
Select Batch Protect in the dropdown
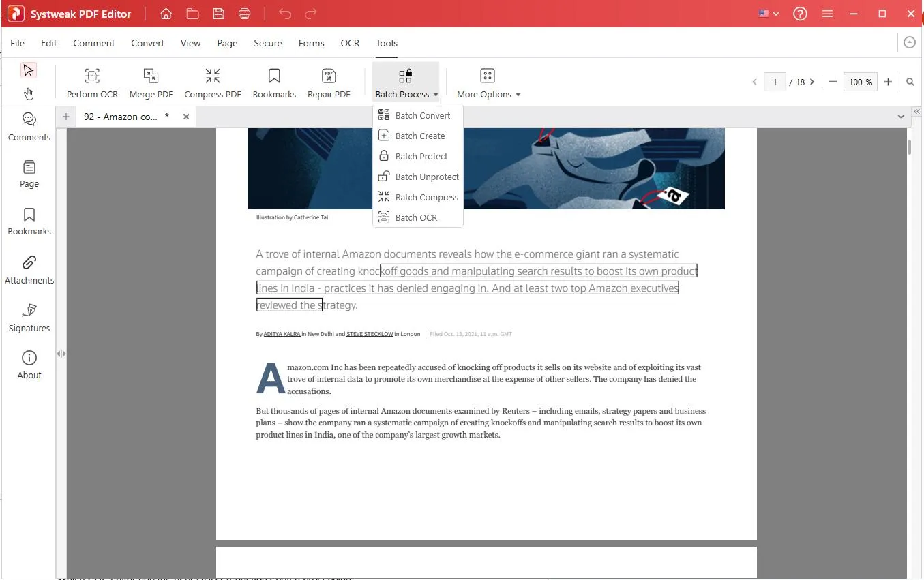tap(418, 156)
